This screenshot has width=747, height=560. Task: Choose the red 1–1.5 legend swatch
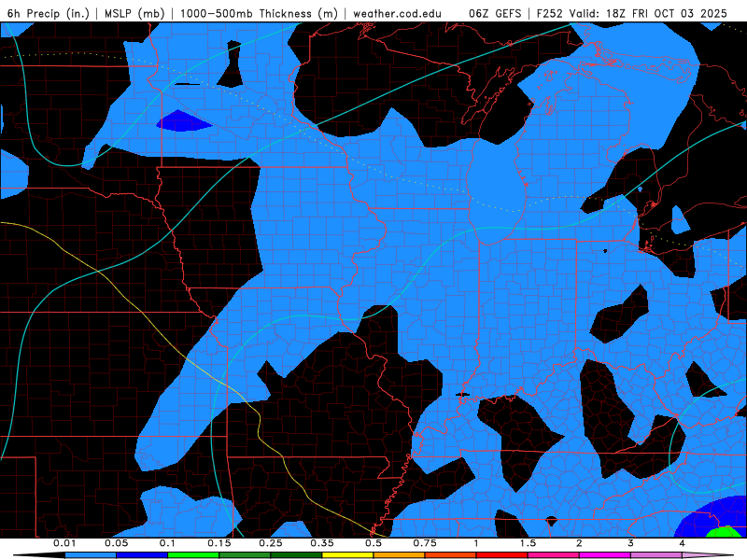[x=502, y=555]
